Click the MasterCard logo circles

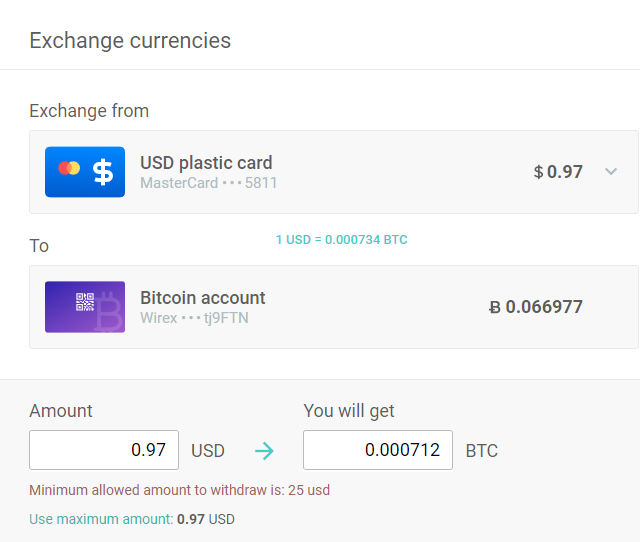68,168
